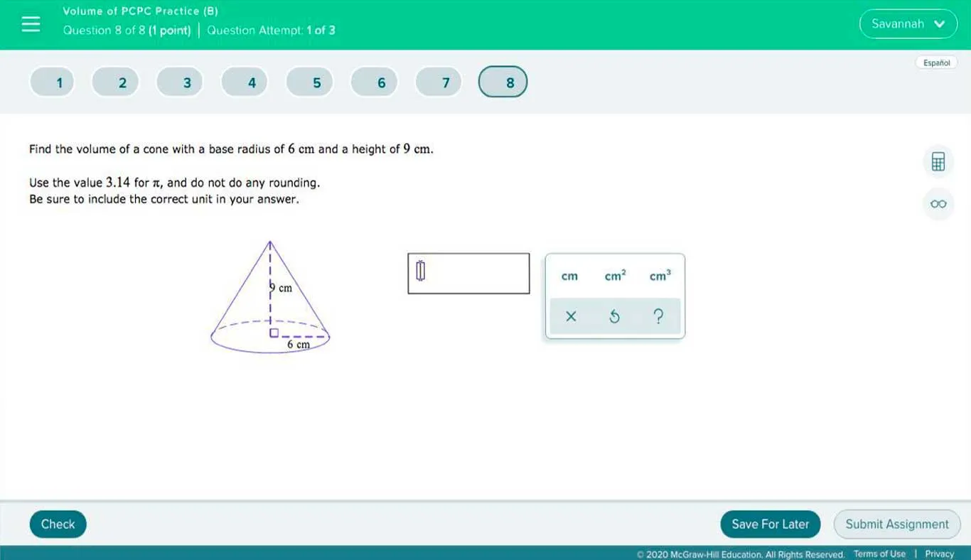Image resolution: width=971 pixels, height=560 pixels.
Task: Open the calculator tool
Action: 938,161
